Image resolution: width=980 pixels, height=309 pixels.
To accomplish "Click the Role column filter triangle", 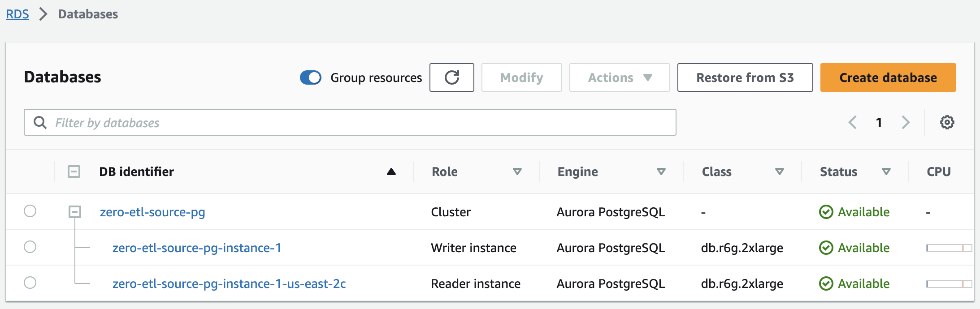I will (517, 172).
